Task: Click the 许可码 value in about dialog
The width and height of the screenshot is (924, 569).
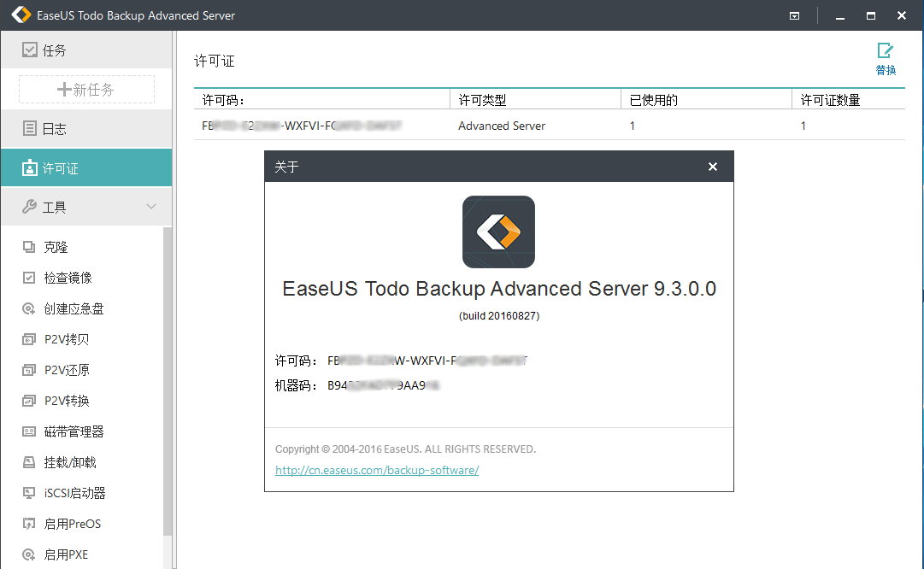Action: click(x=427, y=361)
